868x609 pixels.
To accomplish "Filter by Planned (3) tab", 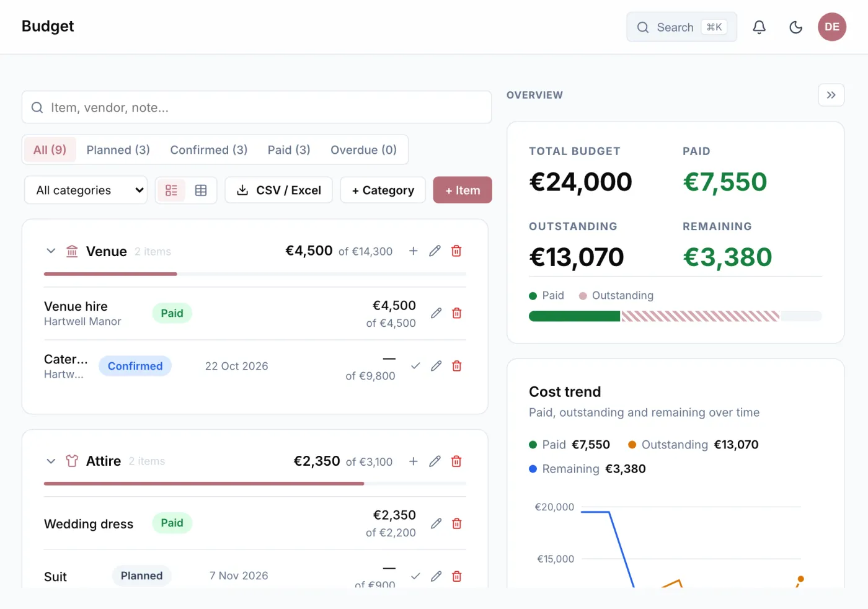I will point(118,150).
